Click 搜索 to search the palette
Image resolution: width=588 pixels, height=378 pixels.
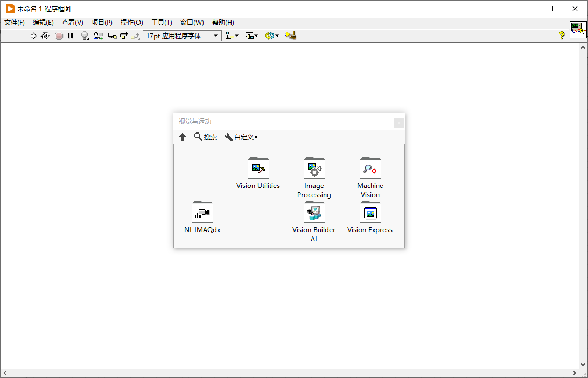click(206, 137)
